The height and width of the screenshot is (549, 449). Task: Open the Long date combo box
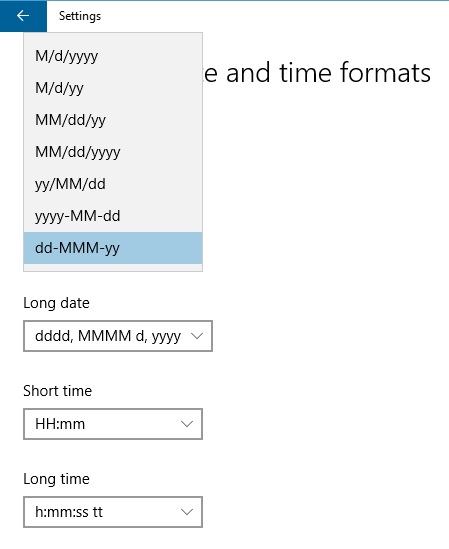[118, 336]
